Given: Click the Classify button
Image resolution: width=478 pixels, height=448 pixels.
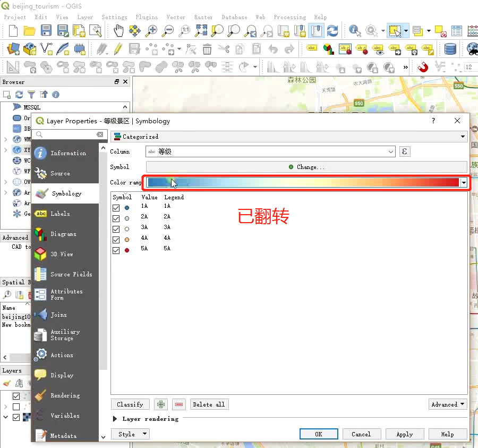Looking at the screenshot, I should pos(130,404).
